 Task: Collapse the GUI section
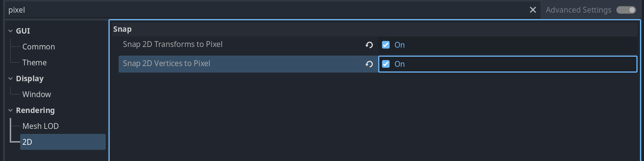[x=10, y=31]
